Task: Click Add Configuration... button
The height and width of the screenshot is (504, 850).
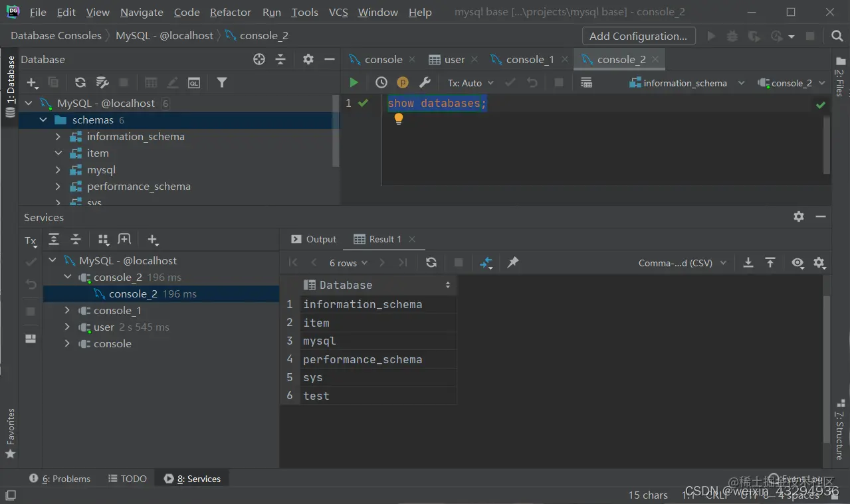Action: (639, 36)
